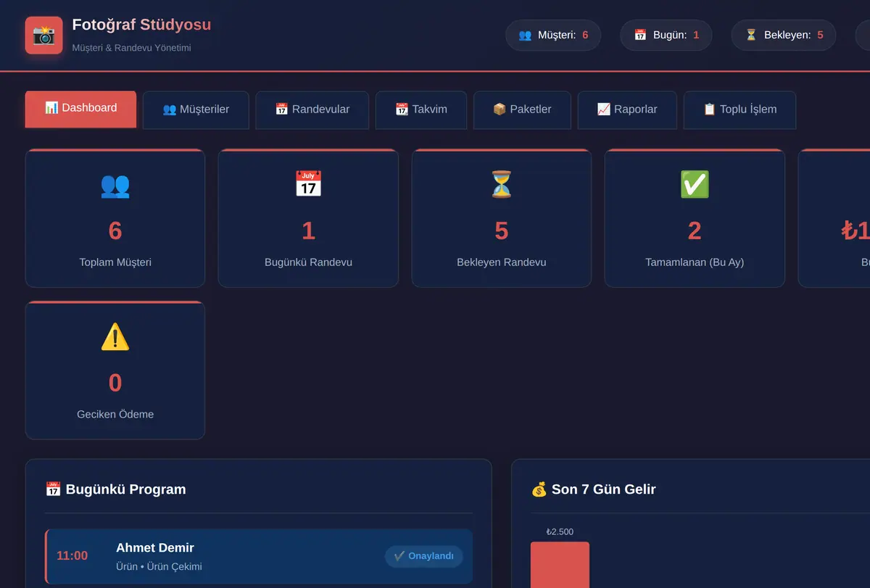Click the Ürün • Ürün Çekimi text

pyautogui.click(x=159, y=566)
